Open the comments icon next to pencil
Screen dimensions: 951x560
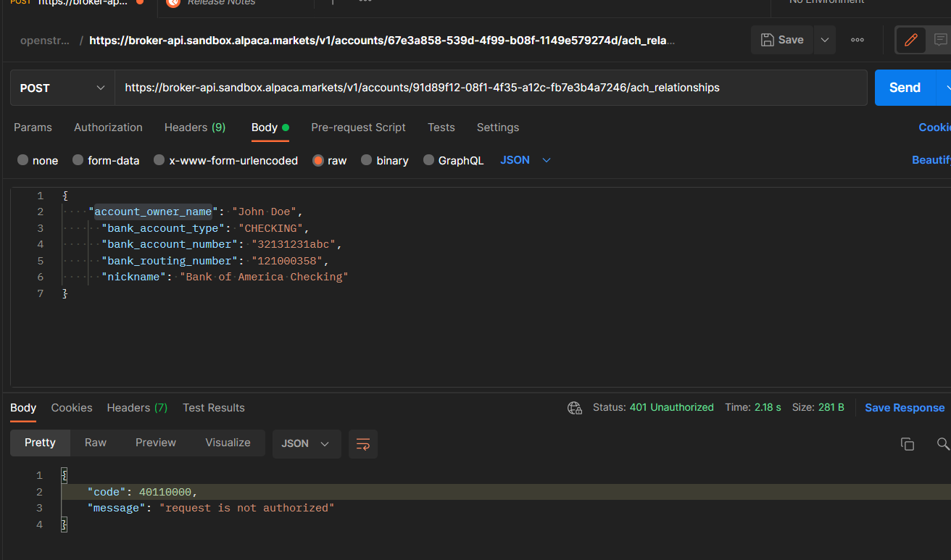[x=940, y=40]
